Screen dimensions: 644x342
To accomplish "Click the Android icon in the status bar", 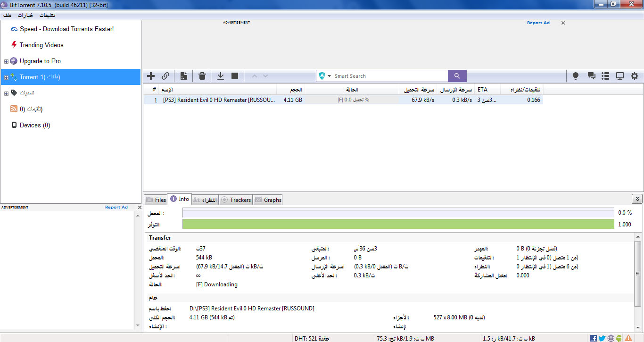I will (x=619, y=338).
